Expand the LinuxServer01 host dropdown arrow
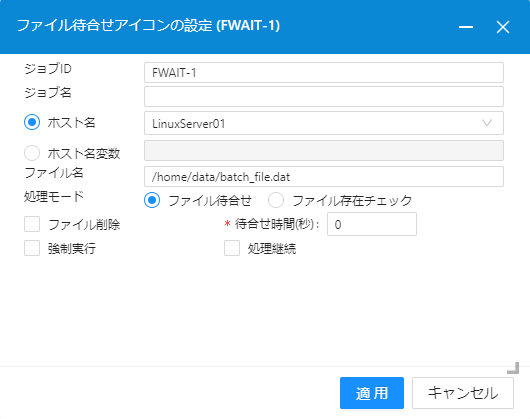This screenshot has width=530, height=419. (487, 123)
